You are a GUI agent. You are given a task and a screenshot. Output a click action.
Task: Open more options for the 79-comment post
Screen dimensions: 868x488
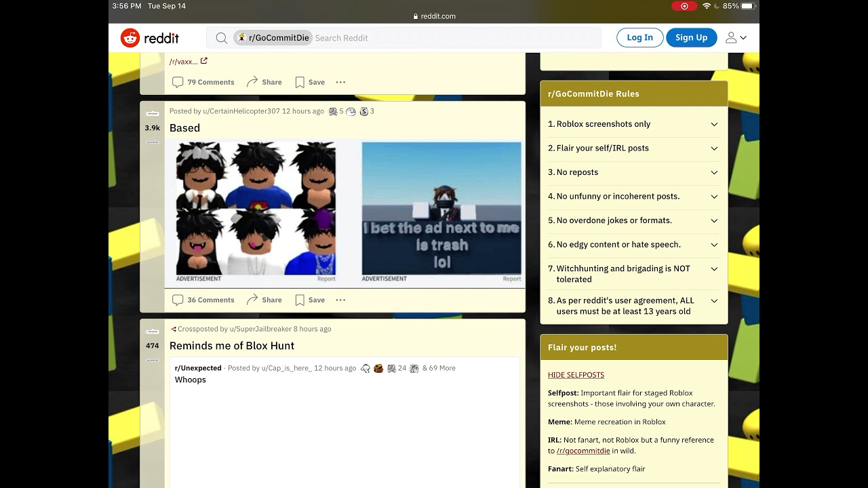(340, 82)
